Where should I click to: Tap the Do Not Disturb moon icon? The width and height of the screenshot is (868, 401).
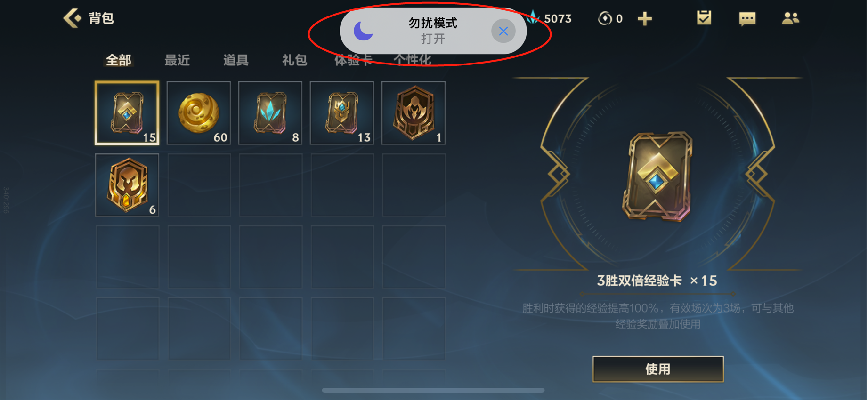coord(363,31)
